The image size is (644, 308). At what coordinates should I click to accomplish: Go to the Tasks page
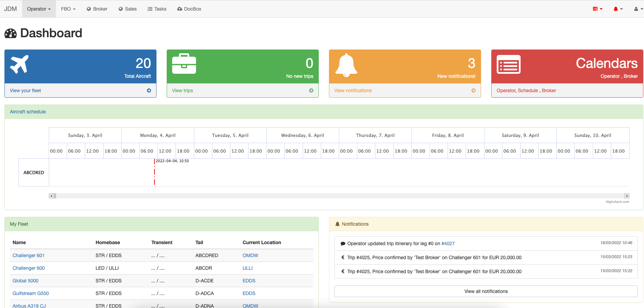click(x=157, y=9)
